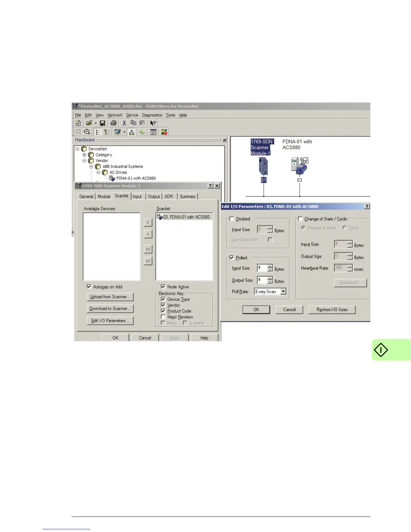Image resolution: width=411 pixels, height=532 pixels.
Task: Click the Polled Input Size field
Action: (262, 268)
